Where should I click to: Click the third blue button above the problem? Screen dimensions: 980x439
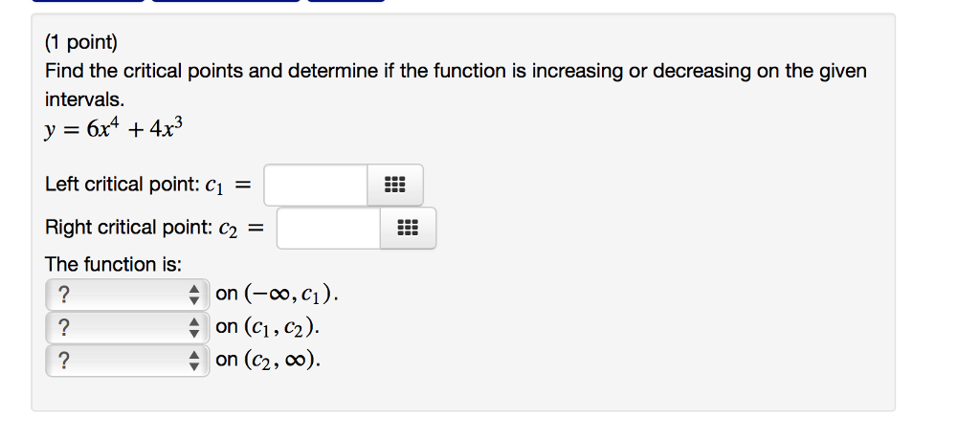click(346, 1)
